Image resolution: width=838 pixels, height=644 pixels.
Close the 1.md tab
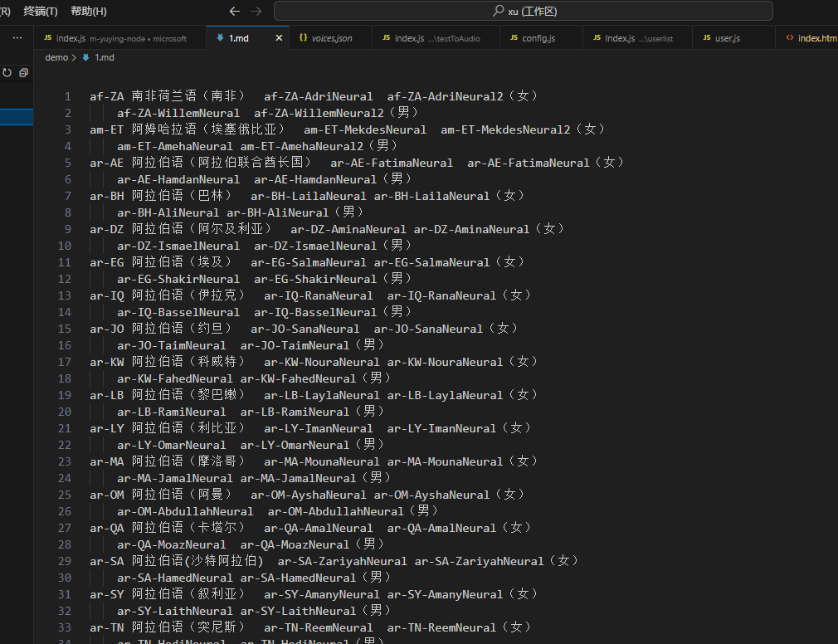pos(279,38)
